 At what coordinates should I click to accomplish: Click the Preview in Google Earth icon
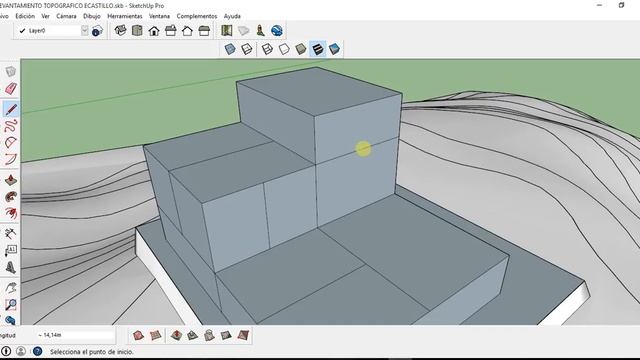(x=277, y=31)
